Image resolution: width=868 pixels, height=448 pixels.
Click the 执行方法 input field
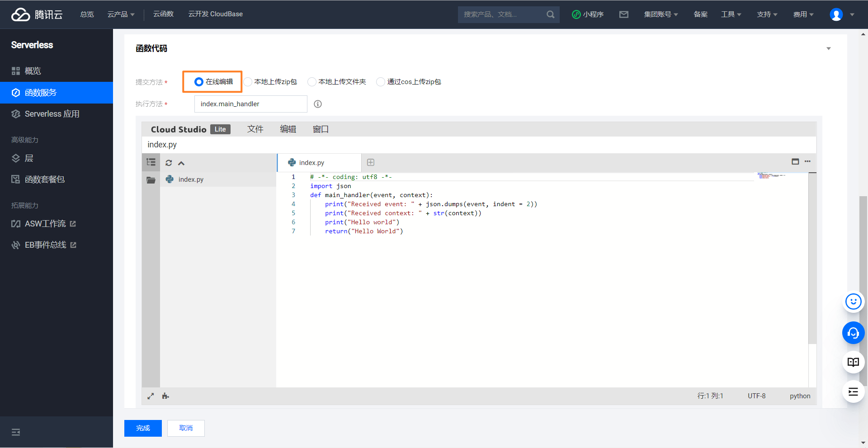[x=250, y=104]
